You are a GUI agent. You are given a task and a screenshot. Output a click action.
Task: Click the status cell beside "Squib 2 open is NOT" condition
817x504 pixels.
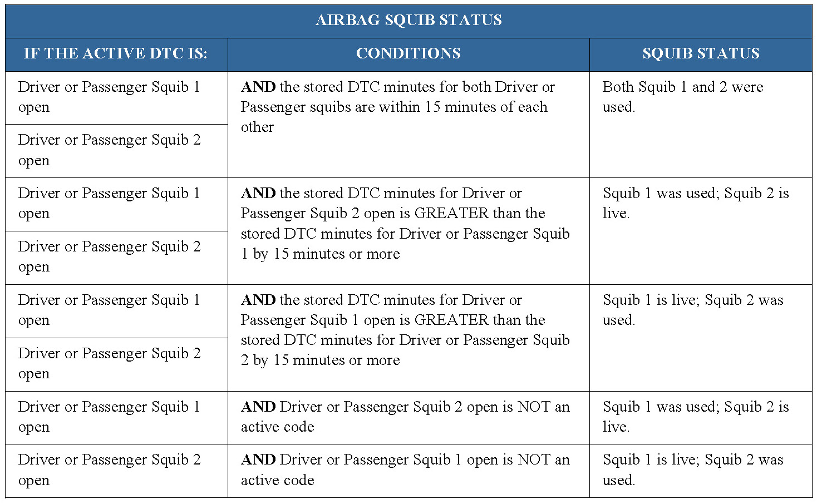[x=696, y=417]
